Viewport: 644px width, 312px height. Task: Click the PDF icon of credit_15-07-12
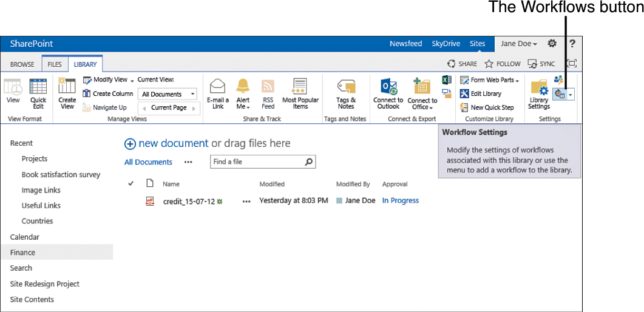[150, 201]
